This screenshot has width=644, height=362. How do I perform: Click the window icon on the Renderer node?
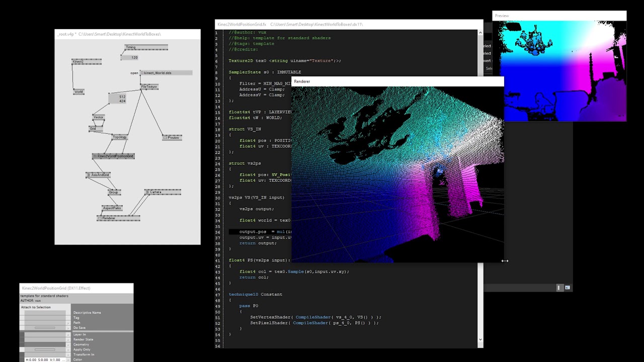point(100,218)
